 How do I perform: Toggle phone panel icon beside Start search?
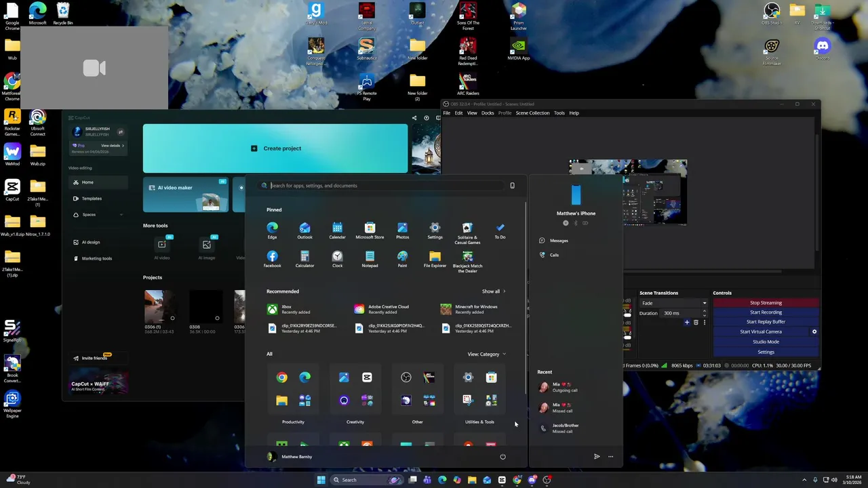(512, 186)
